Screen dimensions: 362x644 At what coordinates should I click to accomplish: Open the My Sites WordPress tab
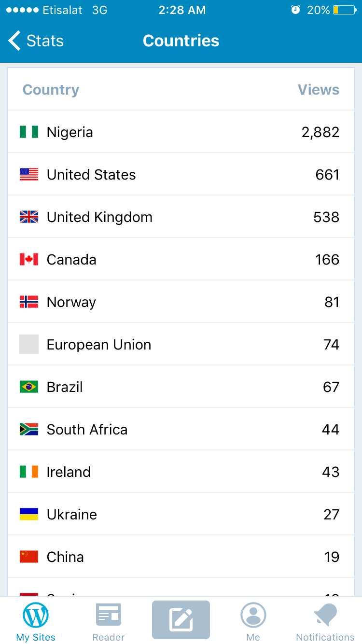36,621
